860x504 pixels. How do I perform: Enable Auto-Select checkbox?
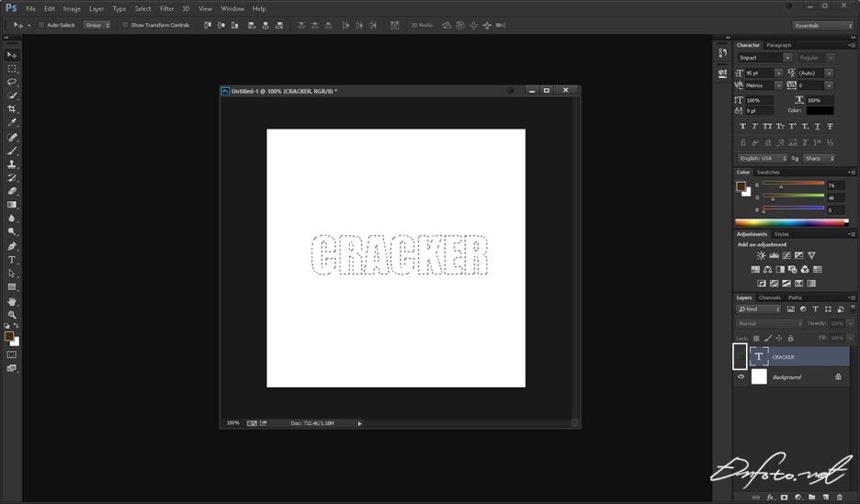[x=41, y=25]
